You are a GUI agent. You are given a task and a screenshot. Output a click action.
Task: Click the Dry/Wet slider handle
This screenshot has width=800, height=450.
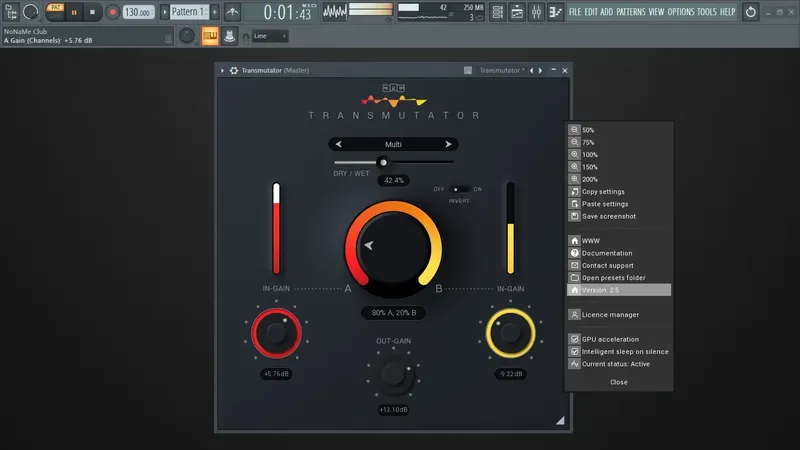[x=383, y=162]
